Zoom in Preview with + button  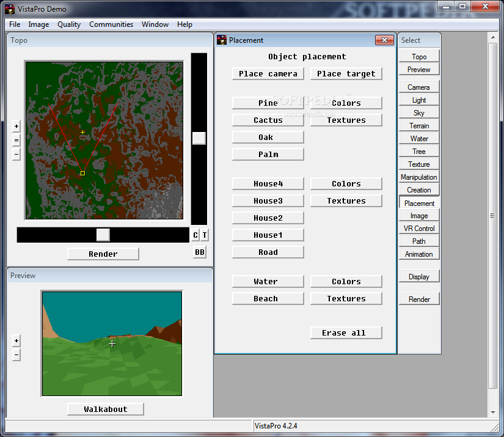pos(16,340)
